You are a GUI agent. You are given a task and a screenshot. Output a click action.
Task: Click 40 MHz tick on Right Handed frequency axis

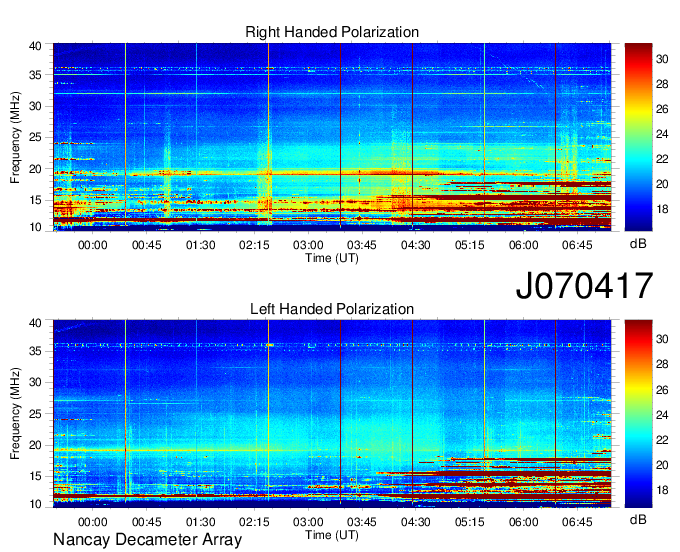point(35,46)
